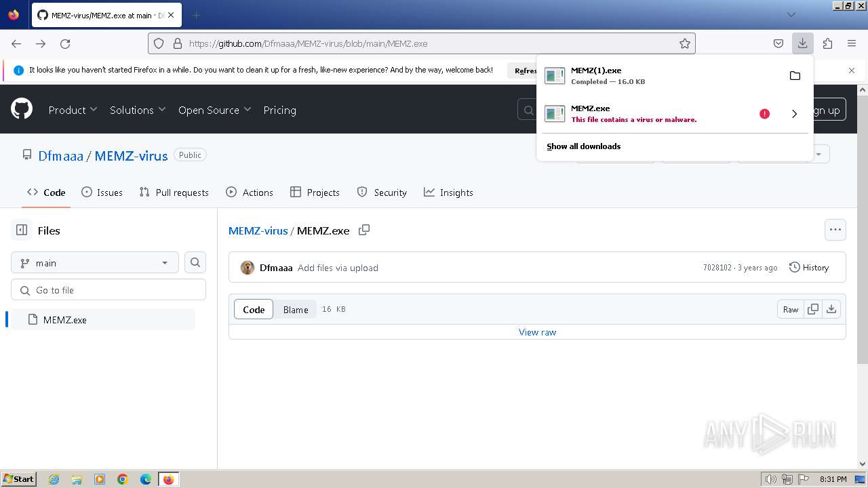
Task: Expand MEMZ.exe malware download details arrow
Action: 794,114
